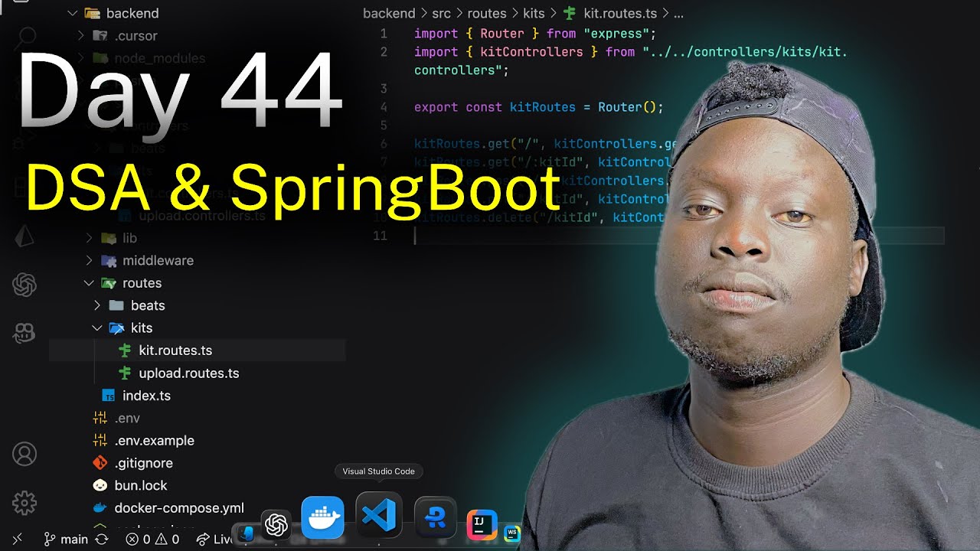Open the ChatGPT extension in activity bar

click(x=24, y=285)
